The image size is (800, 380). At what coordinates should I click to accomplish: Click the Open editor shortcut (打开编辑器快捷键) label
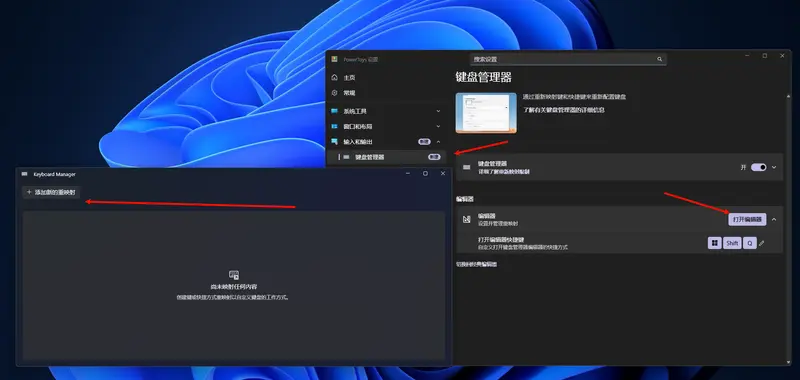click(x=501, y=239)
